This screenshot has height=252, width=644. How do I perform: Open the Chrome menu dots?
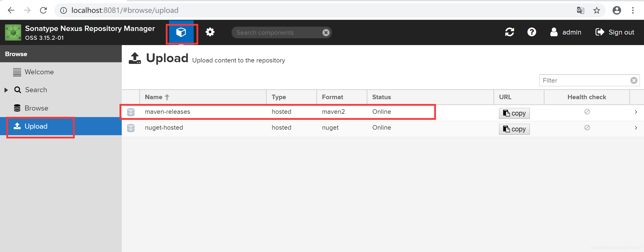[633, 10]
